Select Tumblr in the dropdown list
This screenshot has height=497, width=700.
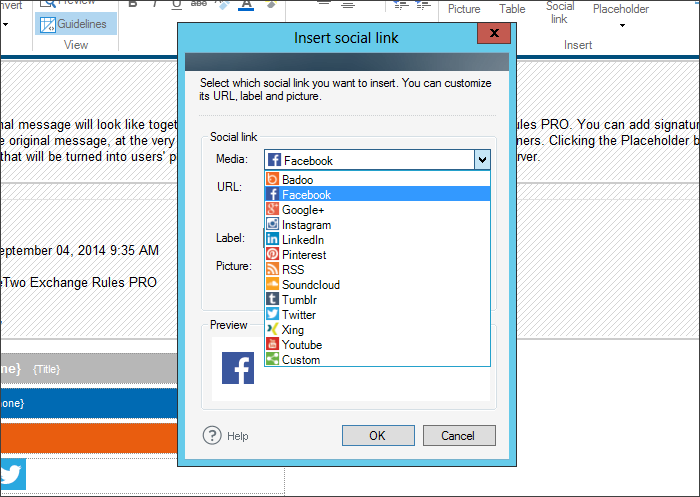pos(298,300)
